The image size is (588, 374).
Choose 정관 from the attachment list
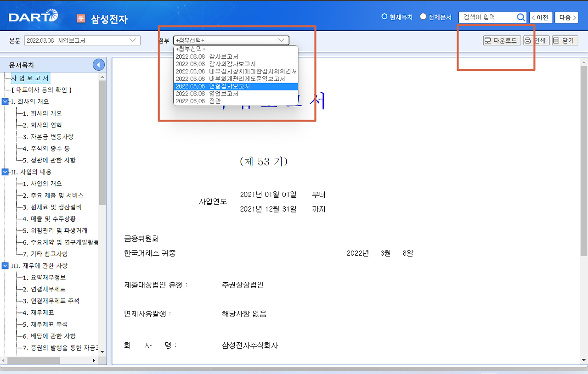tap(236, 101)
